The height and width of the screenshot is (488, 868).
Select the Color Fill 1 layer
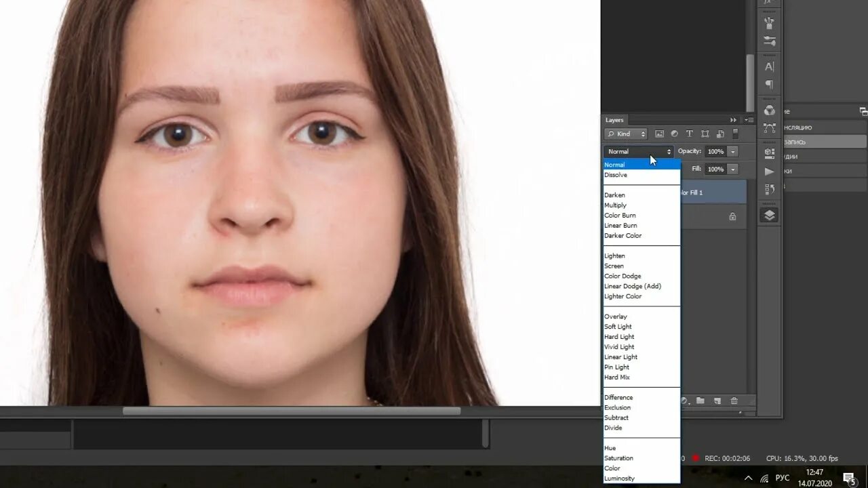(713, 192)
